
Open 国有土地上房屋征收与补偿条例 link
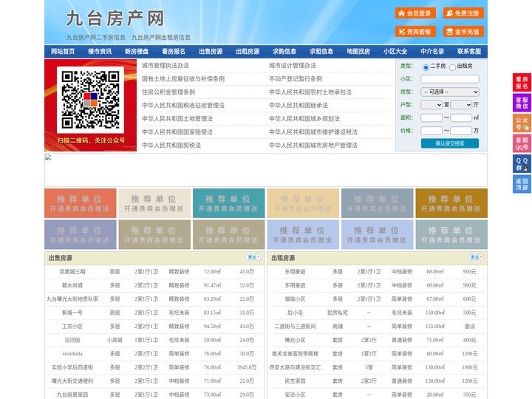183,79
